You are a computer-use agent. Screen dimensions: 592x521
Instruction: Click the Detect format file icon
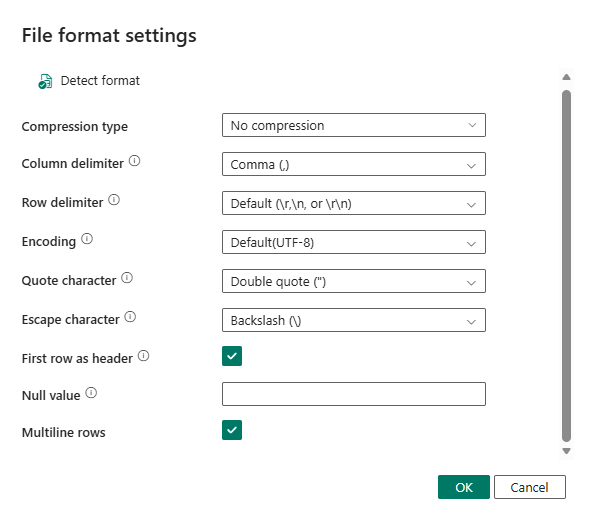tap(45, 81)
